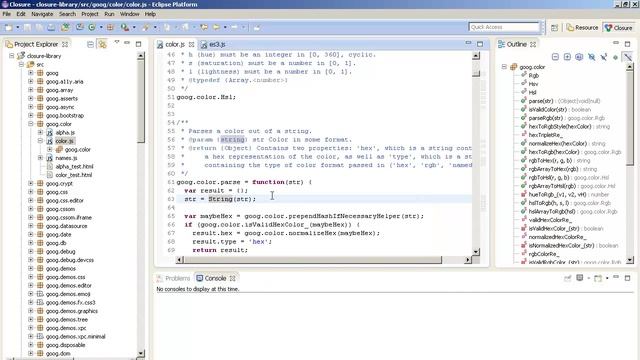Click into the Quick Access field

[x=504, y=27]
